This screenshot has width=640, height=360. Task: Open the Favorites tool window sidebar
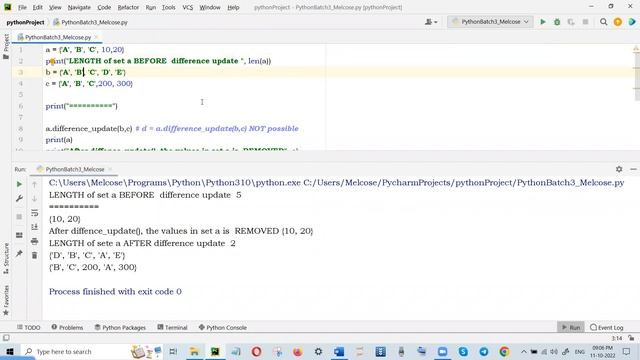pos(6,300)
